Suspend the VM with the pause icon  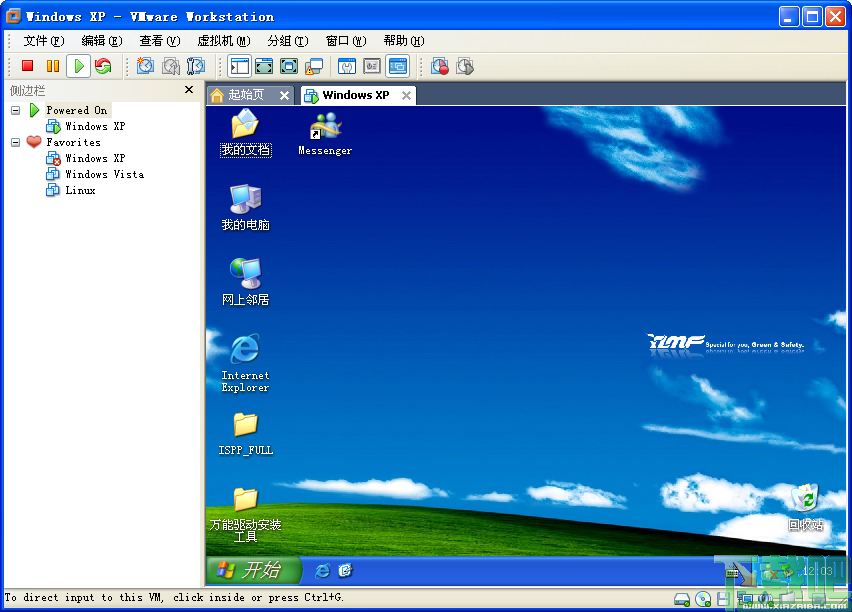click(53, 66)
